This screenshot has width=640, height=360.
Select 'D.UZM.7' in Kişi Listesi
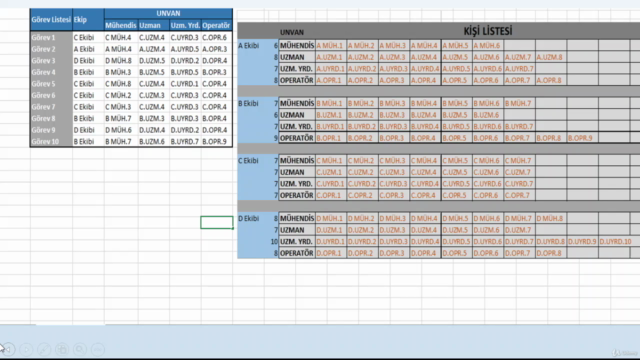[519, 230]
